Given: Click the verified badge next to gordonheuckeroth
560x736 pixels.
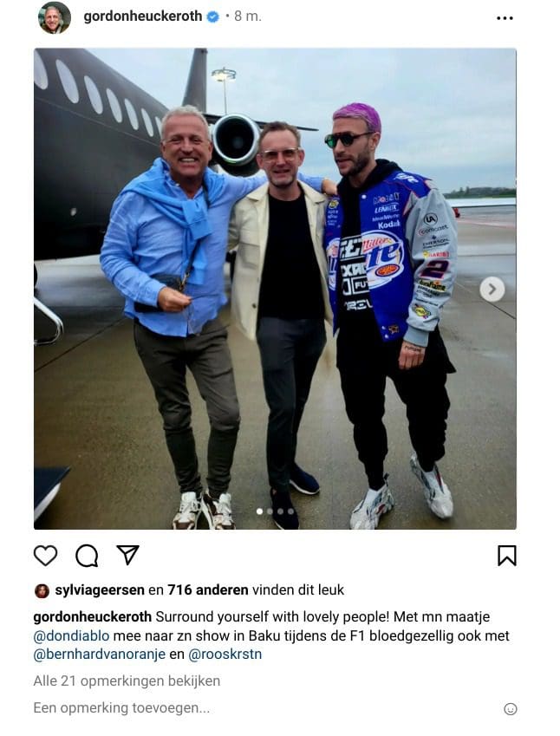Looking at the screenshot, I should coord(212,16).
